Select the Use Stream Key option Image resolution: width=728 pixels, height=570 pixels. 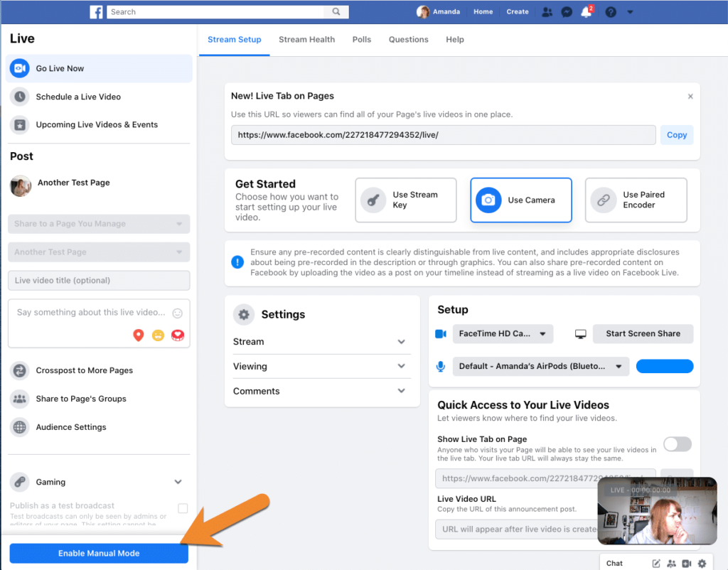[x=405, y=200]
